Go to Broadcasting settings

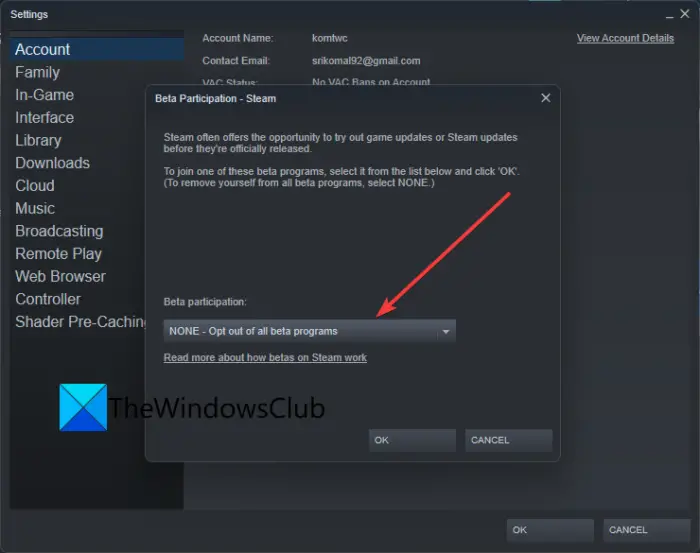point(59,231)
